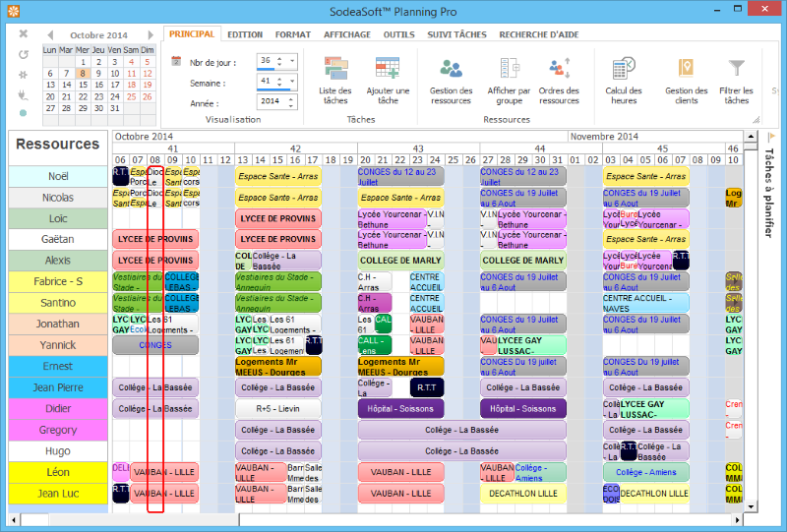Select resource Noël row header
This screenshot has height=532, width=787.
[58, 176]
